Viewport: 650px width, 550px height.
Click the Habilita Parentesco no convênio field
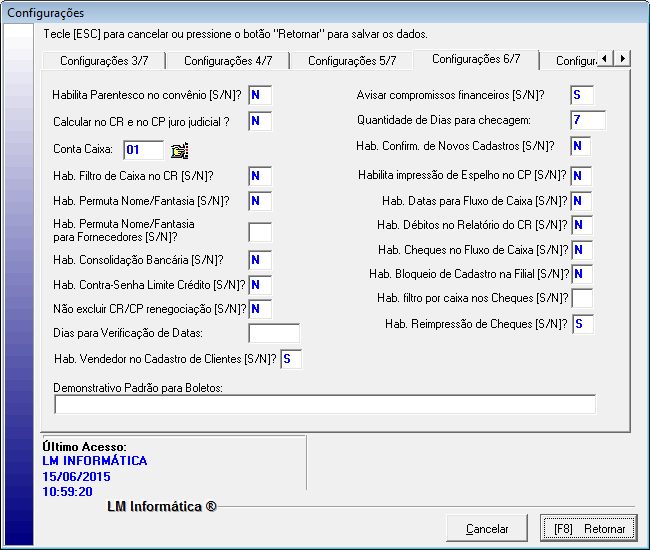260,96
